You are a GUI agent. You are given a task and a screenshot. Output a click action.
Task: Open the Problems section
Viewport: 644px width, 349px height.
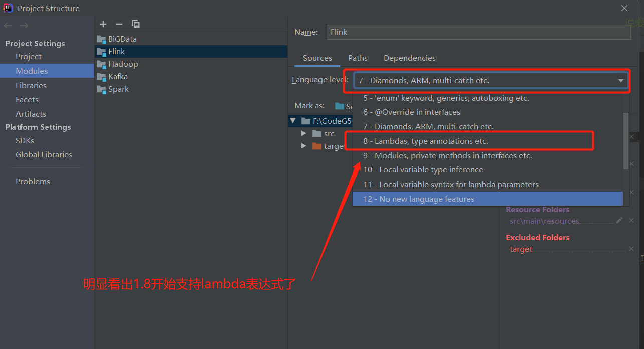(33, 181)
